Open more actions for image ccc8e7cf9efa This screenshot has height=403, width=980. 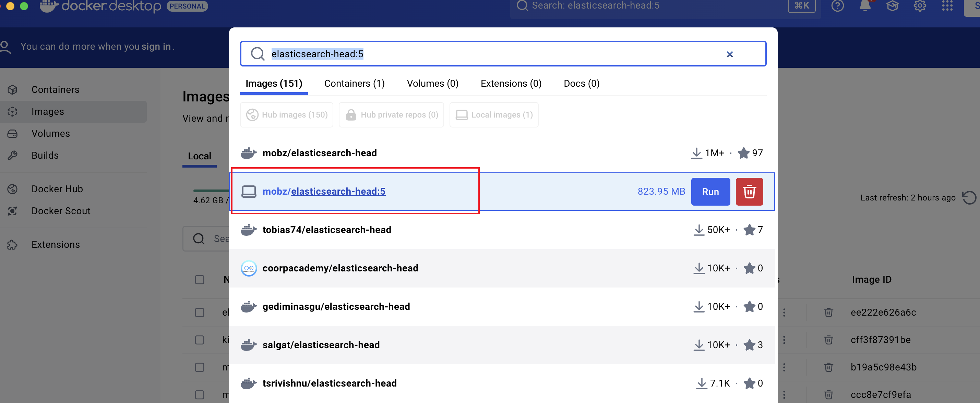[x=784, y=395]
